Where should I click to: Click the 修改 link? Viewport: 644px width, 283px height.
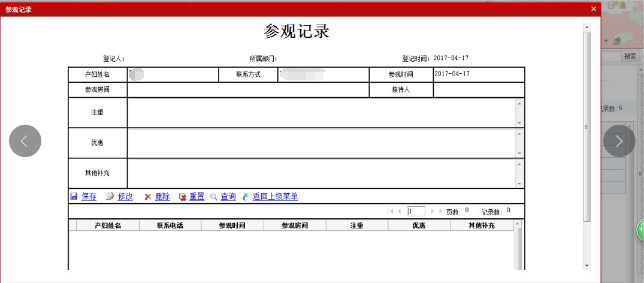pos(125,197)
